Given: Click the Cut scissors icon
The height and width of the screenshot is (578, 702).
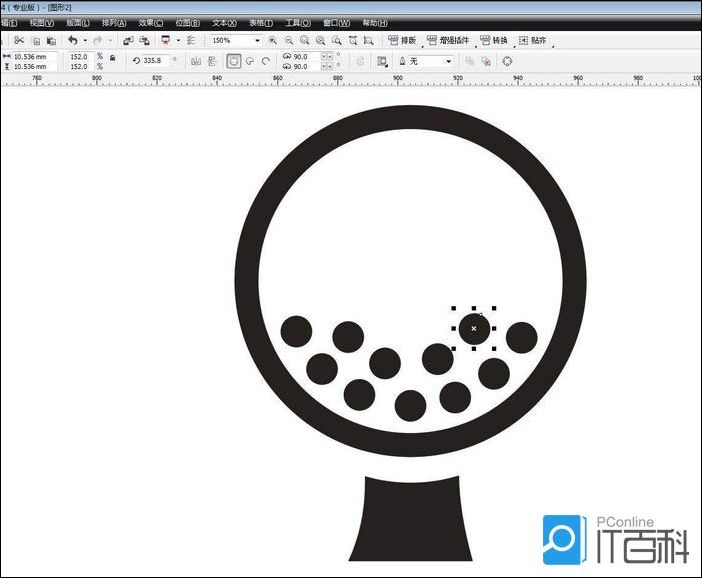Looking at the screenshot, I should pyautogui.click(x=18, y=41).
